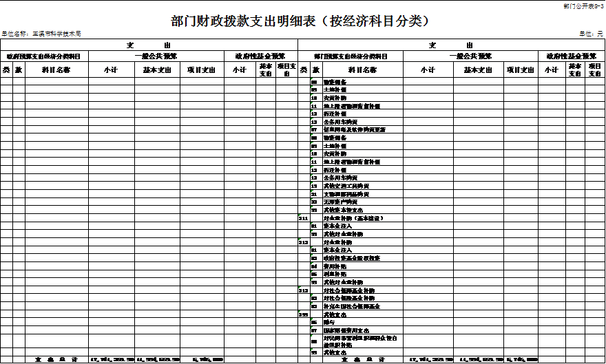Select the unit name cell 单位名称：玉溪市科学技术局
The width and height of the screenshot is (606, 364).
pyautogui.click(x=42, y=34)
